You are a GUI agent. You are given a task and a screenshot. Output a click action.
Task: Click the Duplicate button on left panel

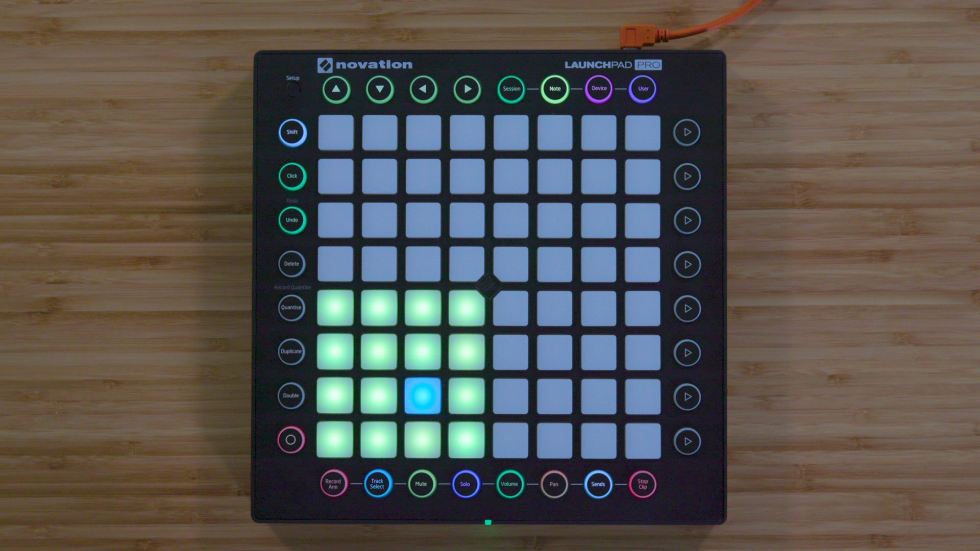click(x=291, y=352)
